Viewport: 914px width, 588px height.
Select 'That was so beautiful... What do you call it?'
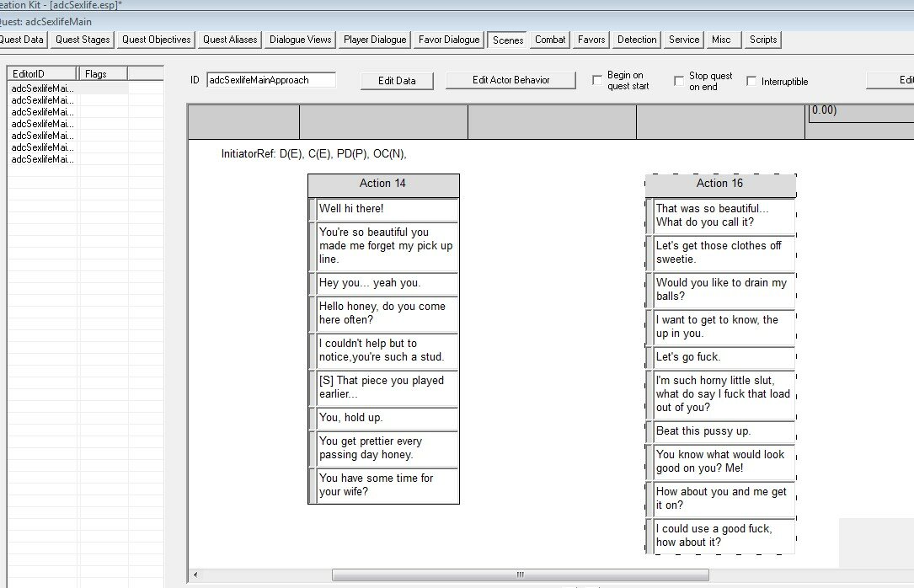click(724, 216)
